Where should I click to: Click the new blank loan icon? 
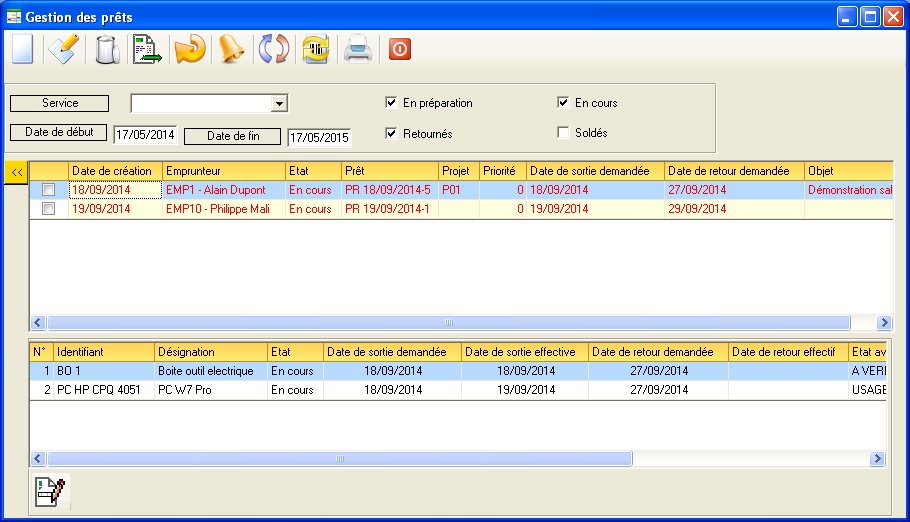[23, 49]
